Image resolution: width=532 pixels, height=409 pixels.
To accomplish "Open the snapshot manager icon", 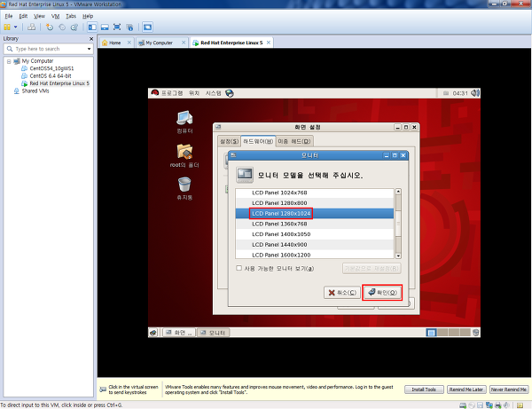I will coord(74,27).
